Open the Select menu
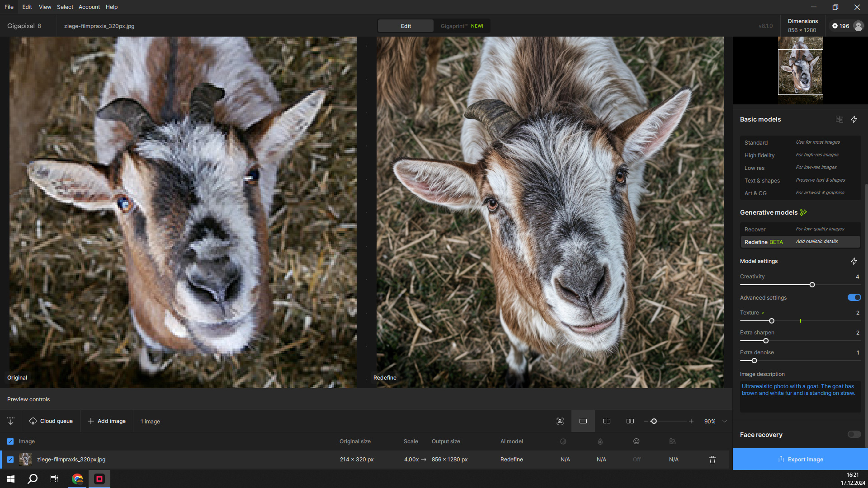Viewport: 868px width, 488px height. 65,7
